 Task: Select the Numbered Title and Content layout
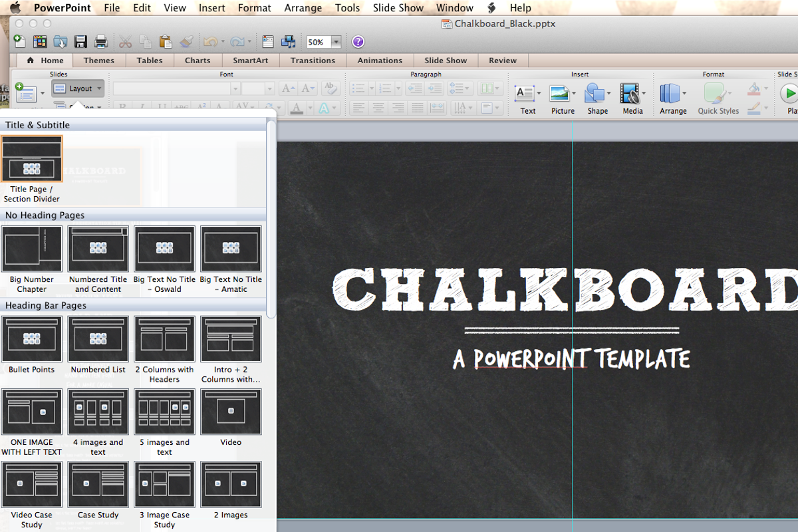[98, 259]
